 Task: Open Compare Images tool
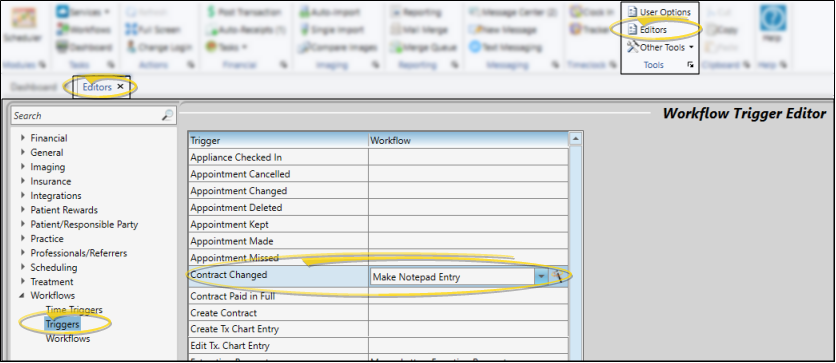338,47
